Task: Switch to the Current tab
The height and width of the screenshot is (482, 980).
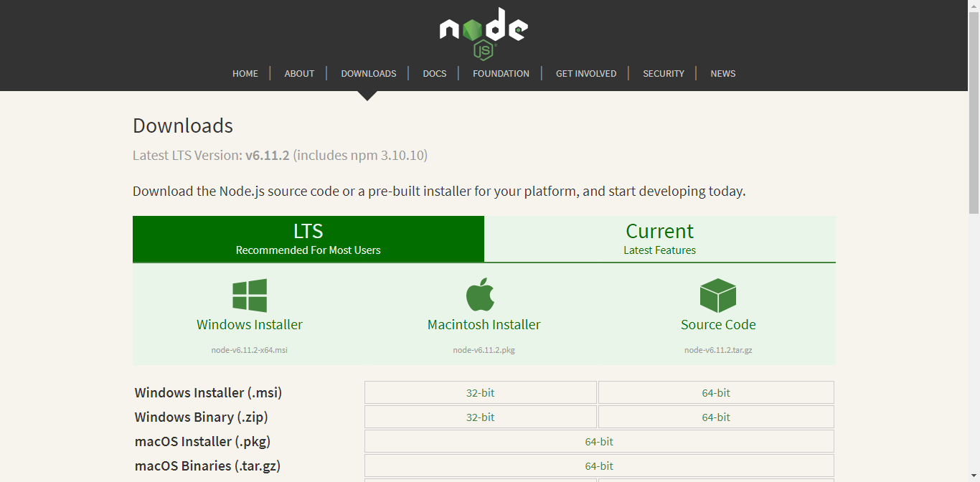Action: [659, 239]
